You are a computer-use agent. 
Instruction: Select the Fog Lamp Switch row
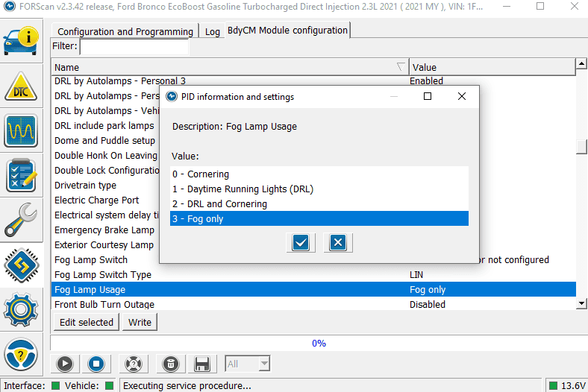(x=105, y=260)
